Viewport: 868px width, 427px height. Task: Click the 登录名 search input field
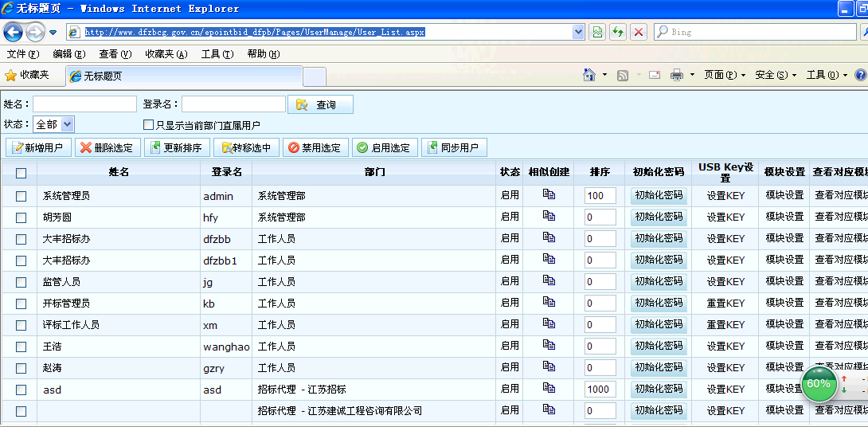[x=233, y=104]
